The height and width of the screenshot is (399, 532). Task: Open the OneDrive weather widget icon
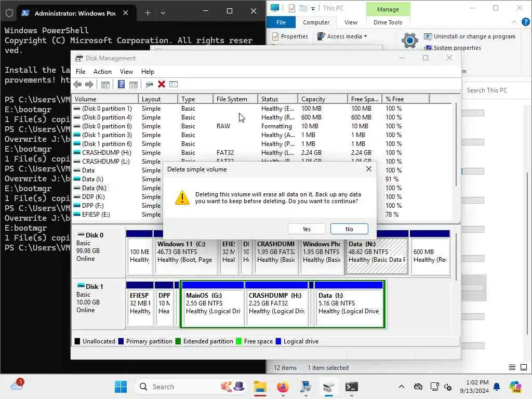(x=17, y=385)
